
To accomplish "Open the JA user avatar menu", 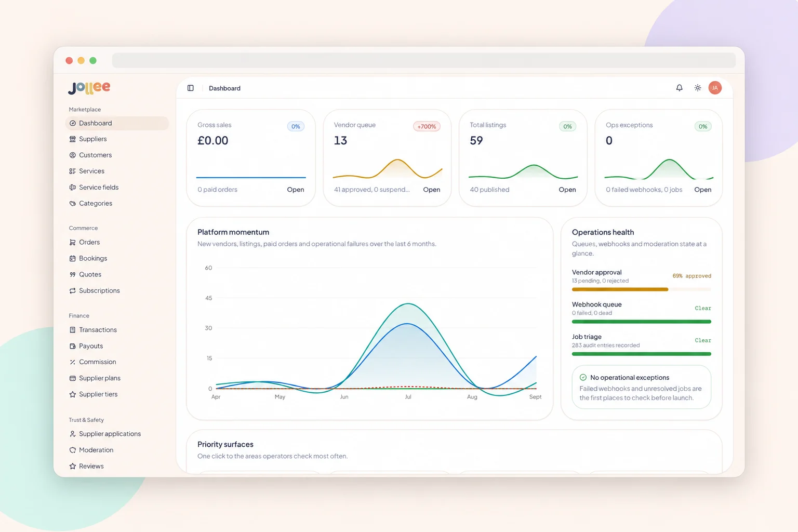I will (x=715, y=88).
